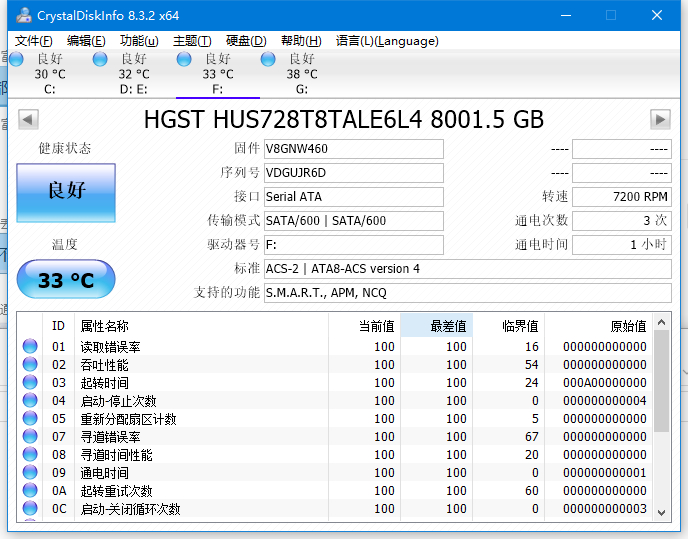Click status orb for attribute 04 启动-停止次数
This screenshot has width=688, height=539.
tap(30, 400)
